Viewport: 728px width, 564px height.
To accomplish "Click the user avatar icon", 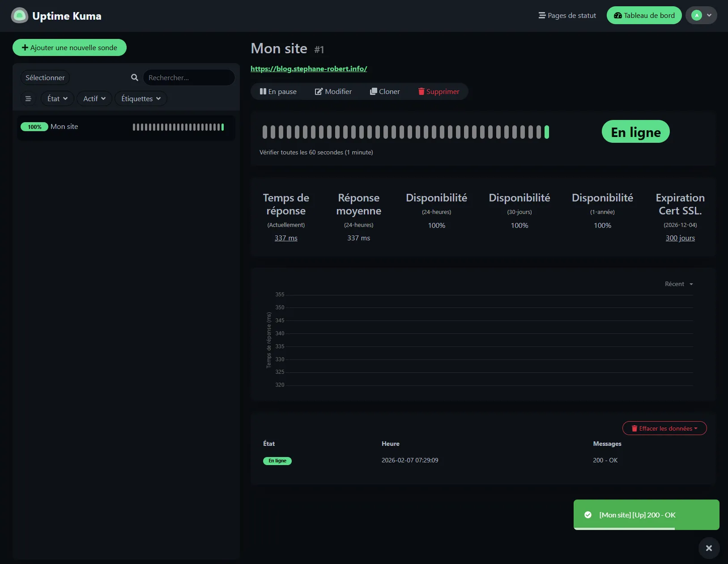I will coord(696,15).
